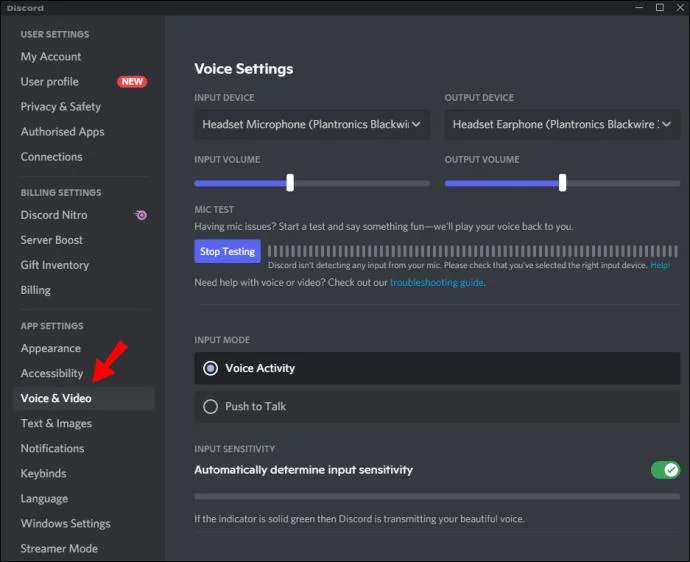Click the Stop Testing button

[x=228, y=251]
